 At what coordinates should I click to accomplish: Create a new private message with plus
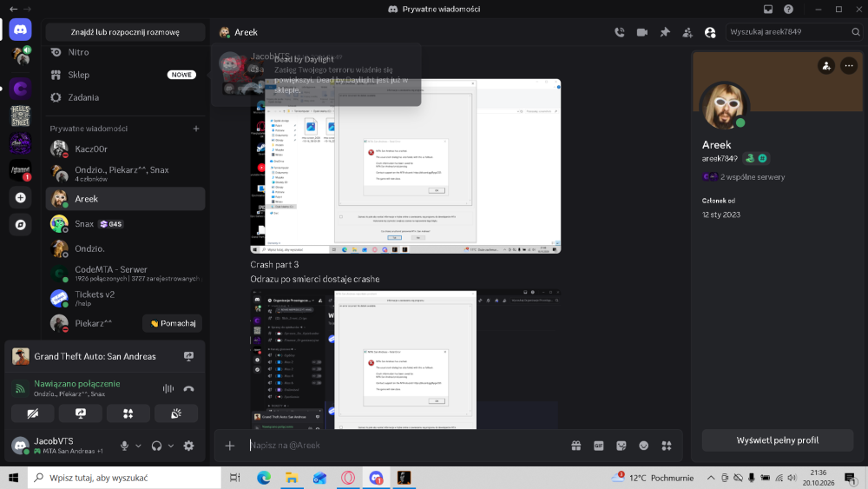pyautogui.click(x=196, y=129)
